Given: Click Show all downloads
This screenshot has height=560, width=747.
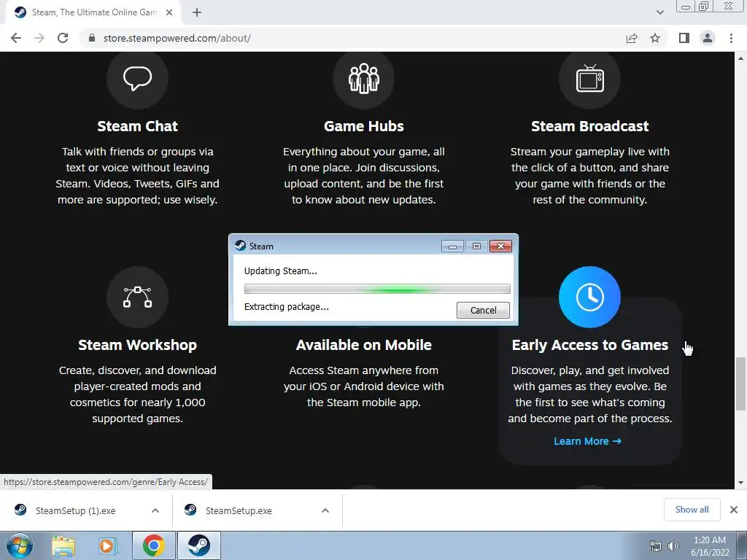Looking at the screenshot, I should (x=692, y=510).
